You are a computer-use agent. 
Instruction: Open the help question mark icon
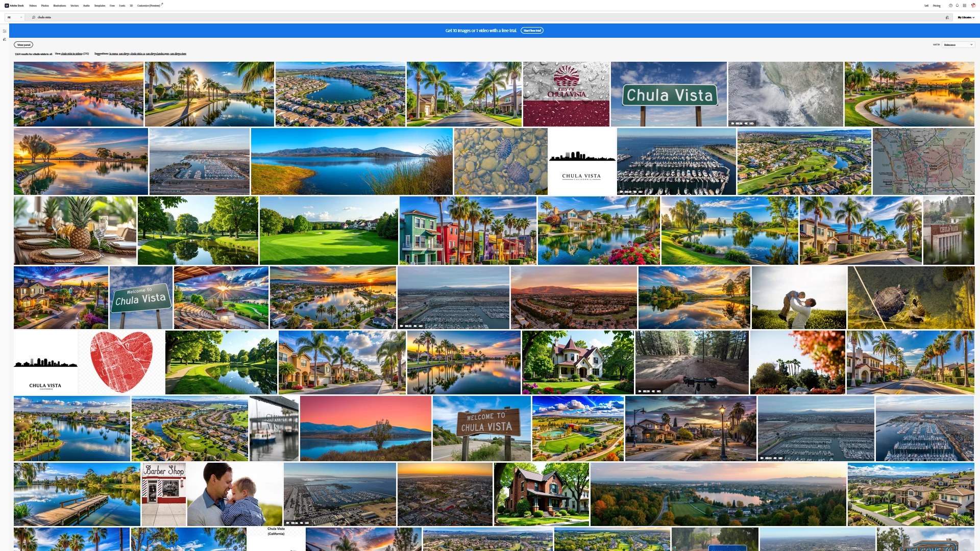950,6
